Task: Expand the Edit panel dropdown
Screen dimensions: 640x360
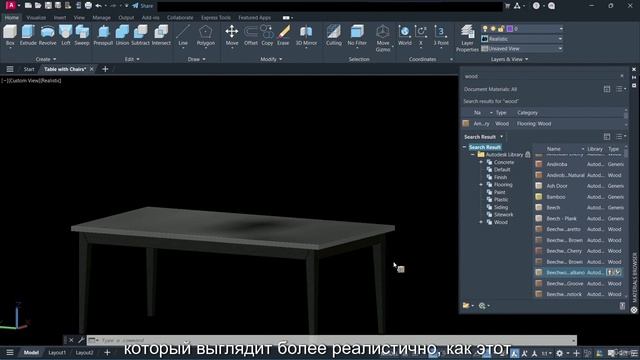Action: (132, 59)
